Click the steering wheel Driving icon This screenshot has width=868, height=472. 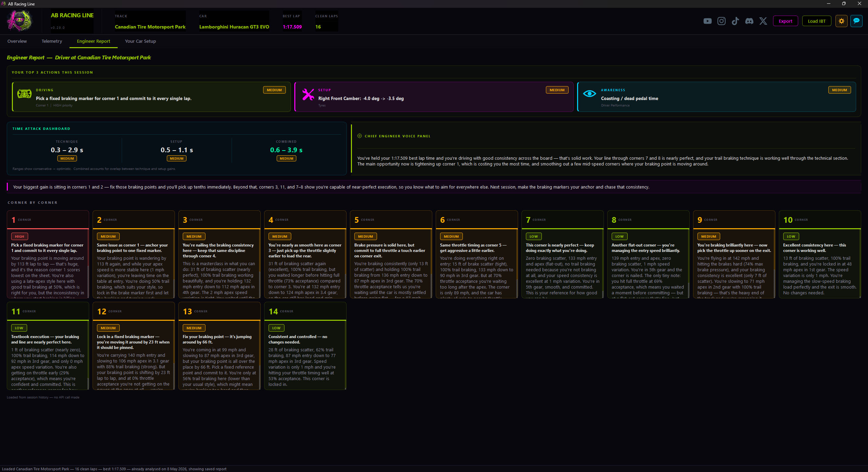coord(24,94)
